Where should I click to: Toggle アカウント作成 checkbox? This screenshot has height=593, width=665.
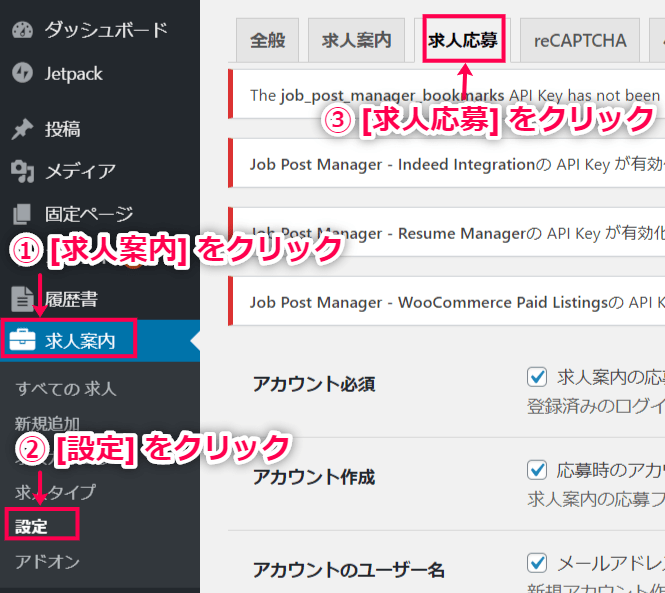tap(536, 470)
